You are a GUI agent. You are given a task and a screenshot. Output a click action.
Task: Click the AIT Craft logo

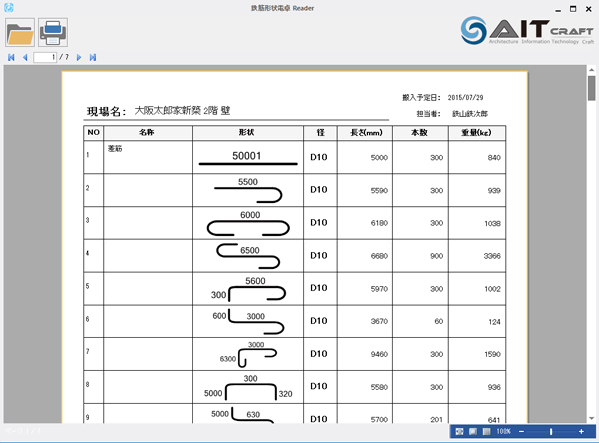point(527,30)
